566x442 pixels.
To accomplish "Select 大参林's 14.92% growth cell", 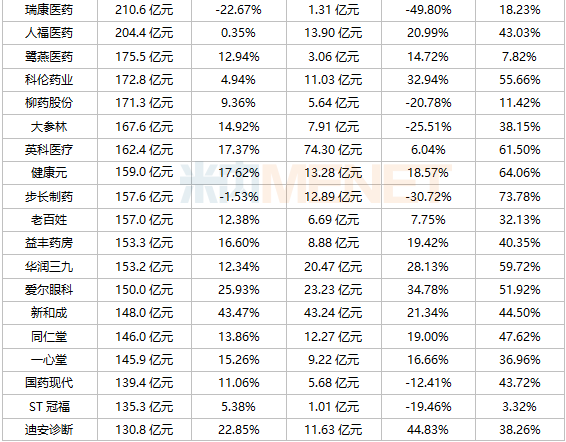I will [239, 127].
